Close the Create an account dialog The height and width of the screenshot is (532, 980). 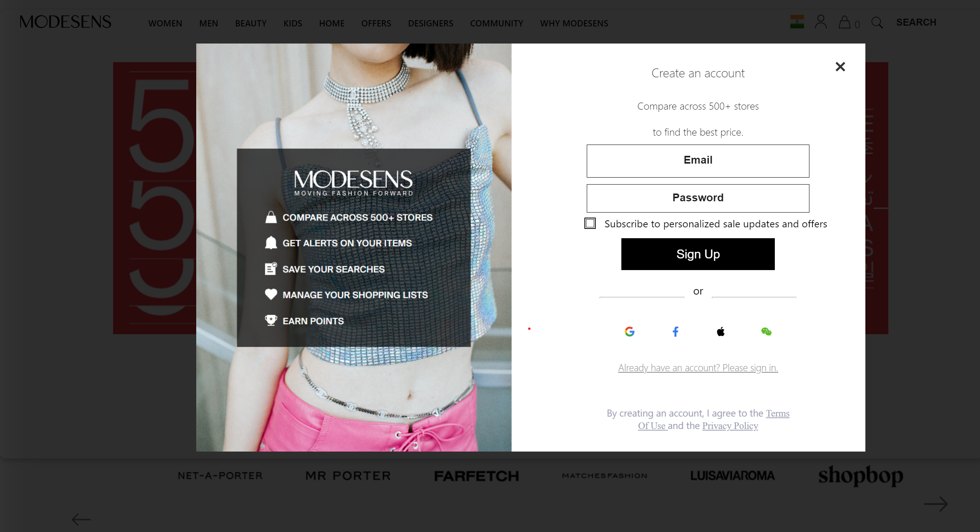[840, 67]
